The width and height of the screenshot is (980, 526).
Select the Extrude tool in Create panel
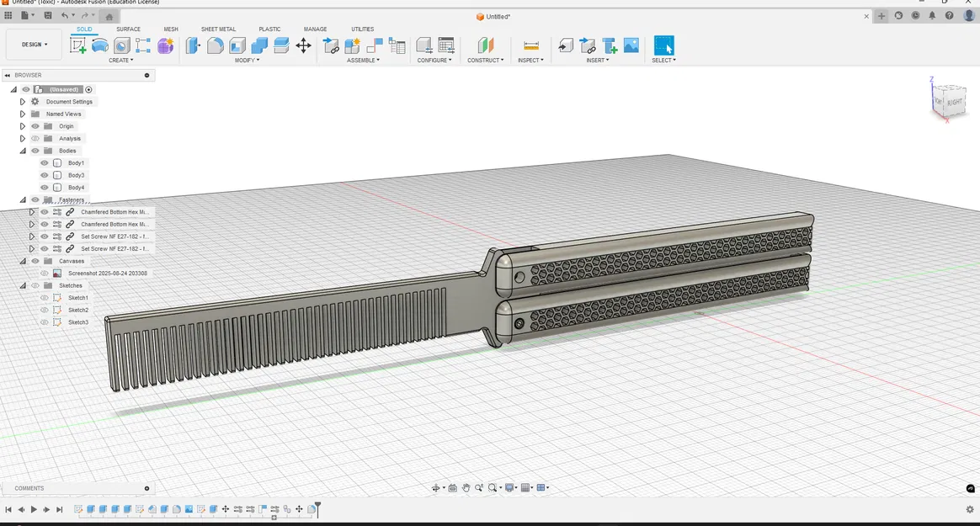121,60
